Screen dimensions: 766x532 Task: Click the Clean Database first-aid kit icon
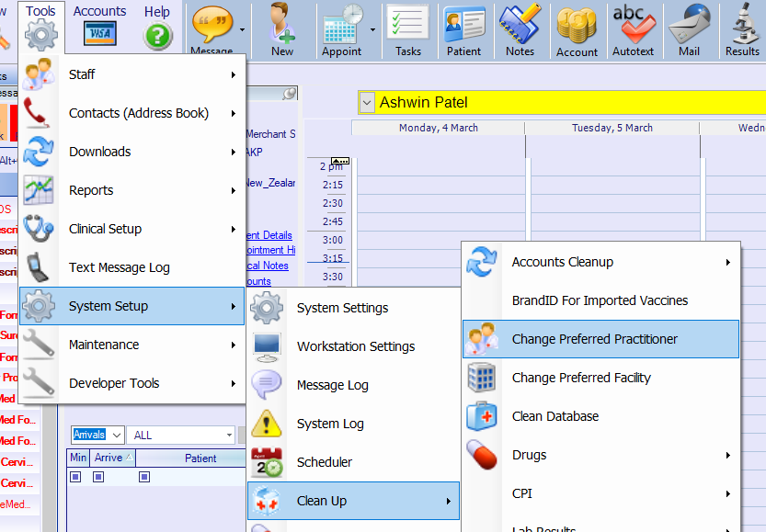click(482, 416)
